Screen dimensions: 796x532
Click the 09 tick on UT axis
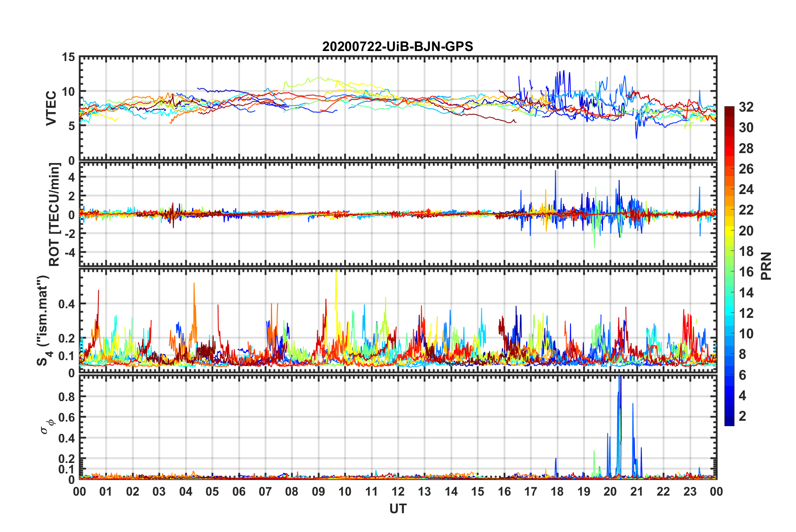tap(318, 491)
